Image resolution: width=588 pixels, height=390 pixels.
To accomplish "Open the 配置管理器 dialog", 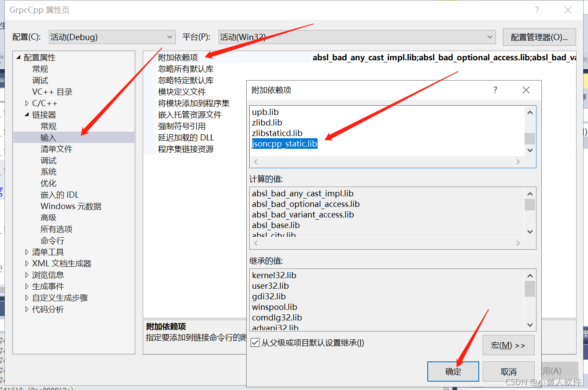I will (539, 37).
